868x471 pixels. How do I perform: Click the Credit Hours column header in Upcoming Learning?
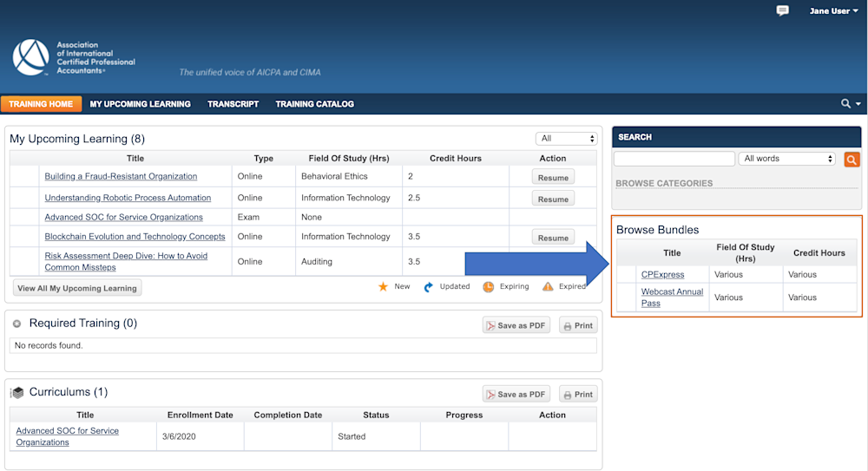pos(456,158)
